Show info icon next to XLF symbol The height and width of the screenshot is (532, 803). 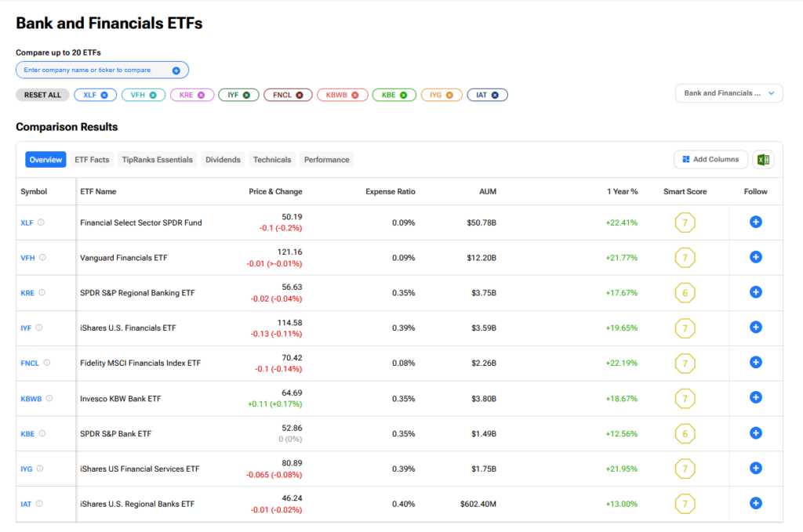pyautogui.click(x=41, y=223)
